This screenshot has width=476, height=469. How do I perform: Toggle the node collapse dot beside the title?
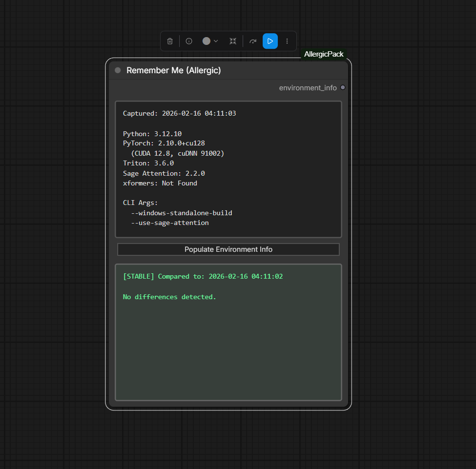(118, 70)
